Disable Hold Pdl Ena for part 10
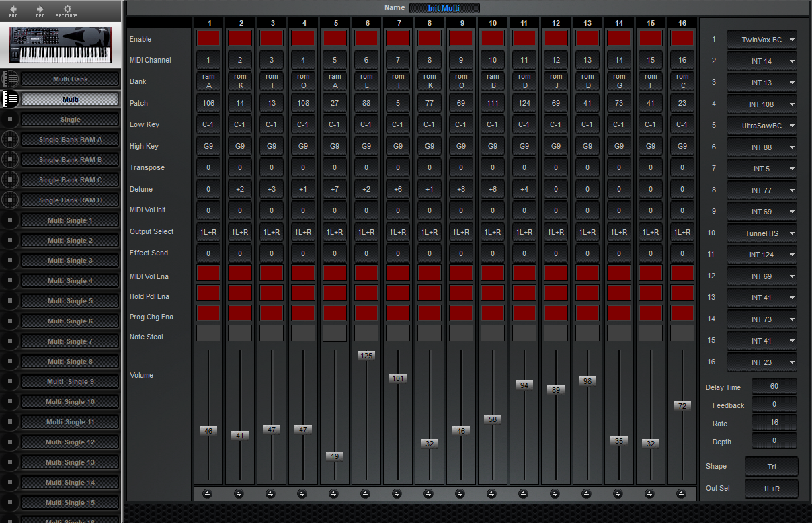Screen dimensions: 812x523 pos(493,293)
